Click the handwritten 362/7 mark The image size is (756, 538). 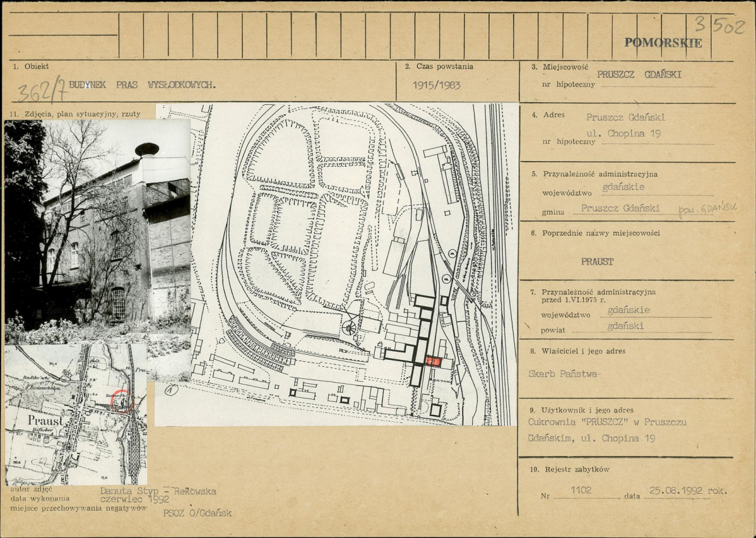(x=42, y=89)
